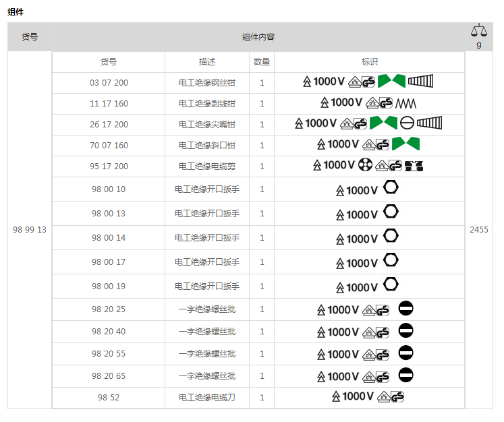Select 电工绝缘尖嘴钳 description cell
This screenshot has width=504, height=422.
pyautogui.click(x=207, y=125)
